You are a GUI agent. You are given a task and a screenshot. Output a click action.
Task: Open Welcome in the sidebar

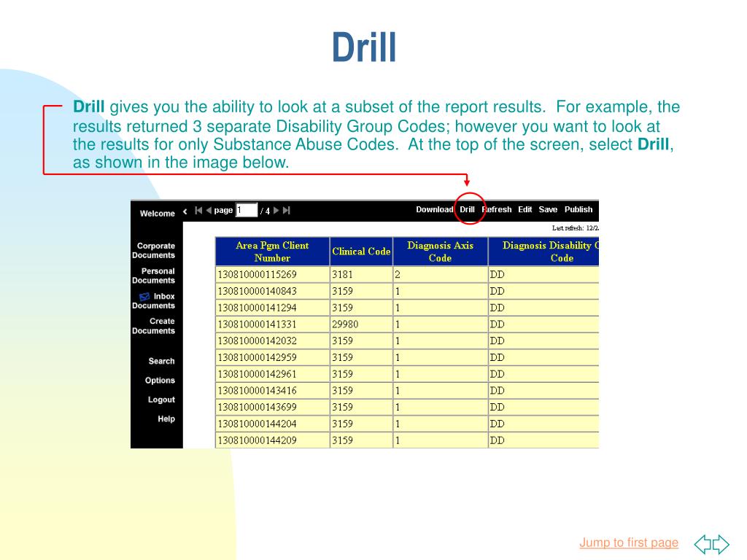point(158,214)
